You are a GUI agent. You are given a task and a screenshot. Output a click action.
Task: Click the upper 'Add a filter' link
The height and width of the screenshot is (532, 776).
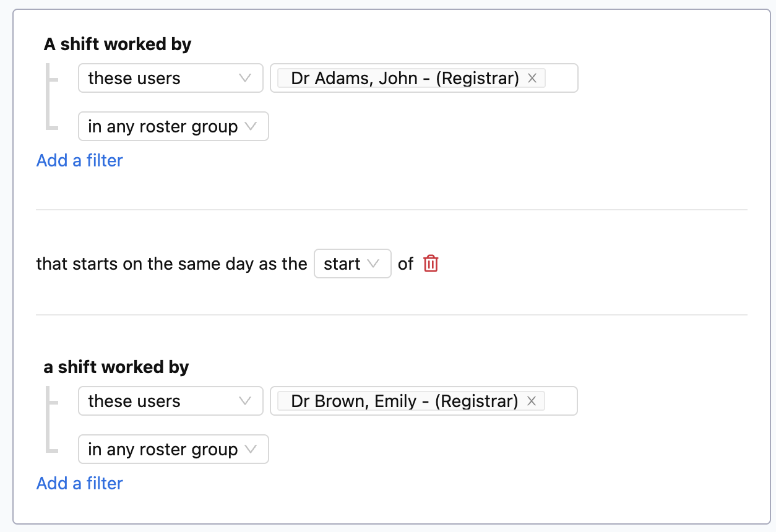tap(80, 160)
